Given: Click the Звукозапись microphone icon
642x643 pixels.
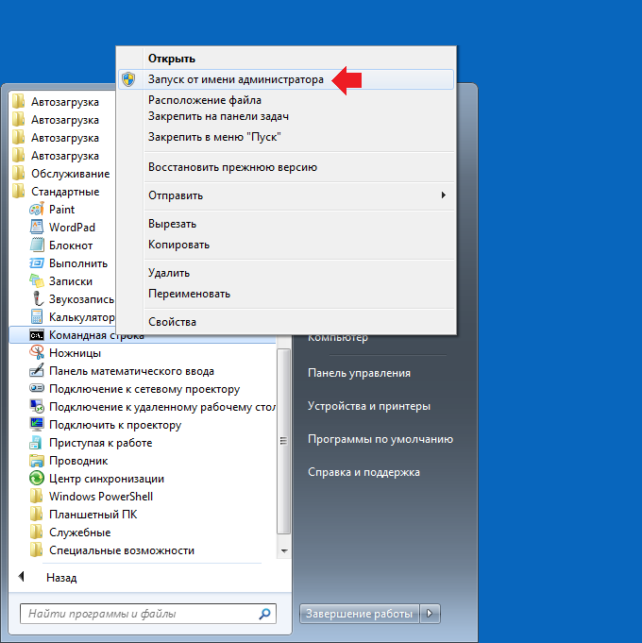Looking at the screenshot, I should click(x=36, y=299).
